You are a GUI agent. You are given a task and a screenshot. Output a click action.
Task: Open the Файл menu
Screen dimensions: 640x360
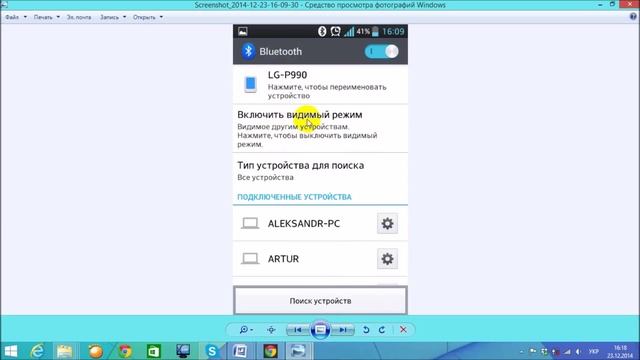(16, 17)
